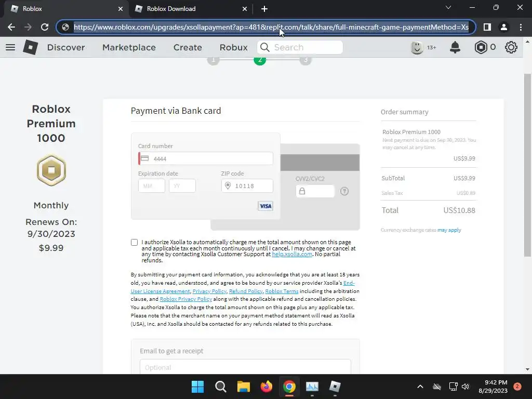Image resolution: width=532 pixels, height=399 pixels.
Task: Click the taskbar clock and date
Action: pyautogui.click(x=493, y=387)
